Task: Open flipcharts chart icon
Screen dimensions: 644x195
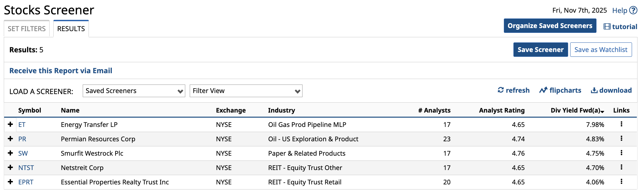Action: [543, 90]
